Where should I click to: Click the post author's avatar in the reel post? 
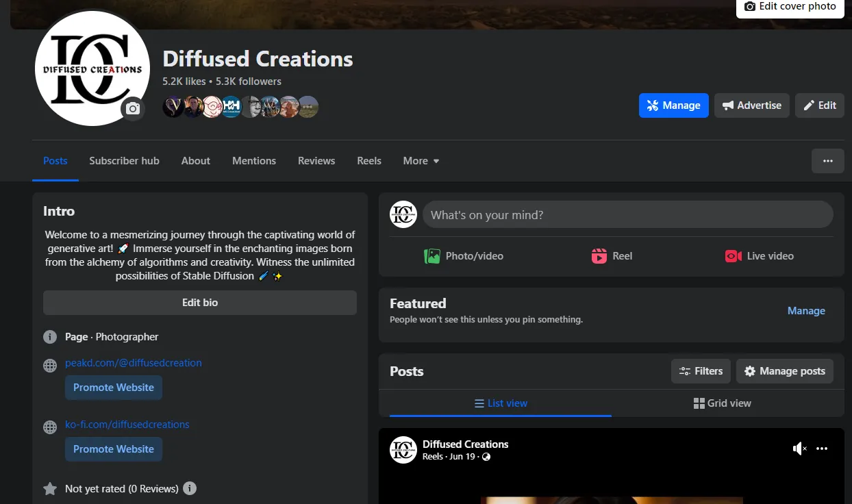coord(403,450)
